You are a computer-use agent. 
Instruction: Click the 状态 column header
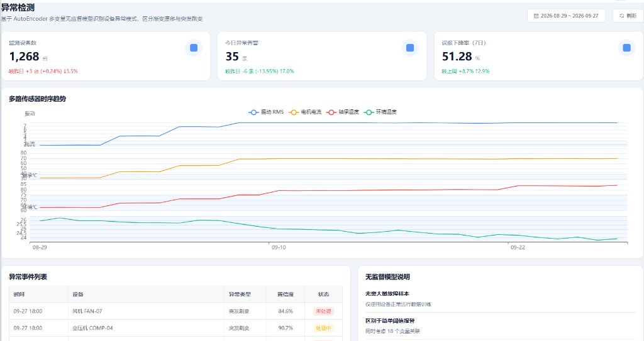[324, 295]
